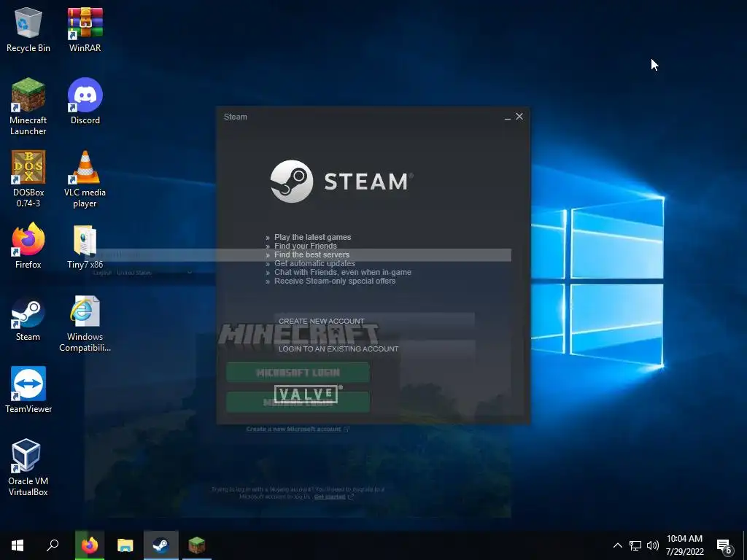This screenshot has width=747, height=560.
Task: Switch to Minecraft taskbar button
Action: pyautogui.click(x=197, y=545)
